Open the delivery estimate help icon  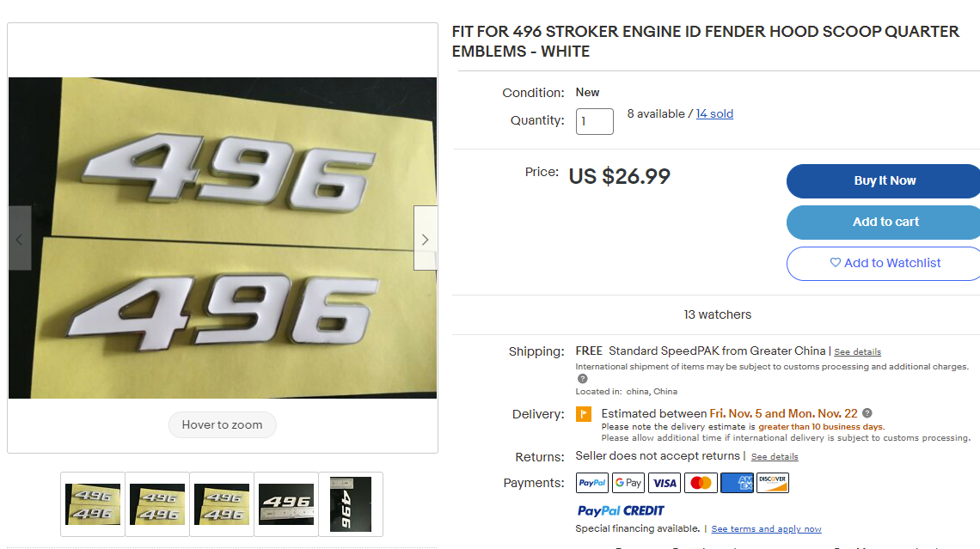click(x=867, y=413)
